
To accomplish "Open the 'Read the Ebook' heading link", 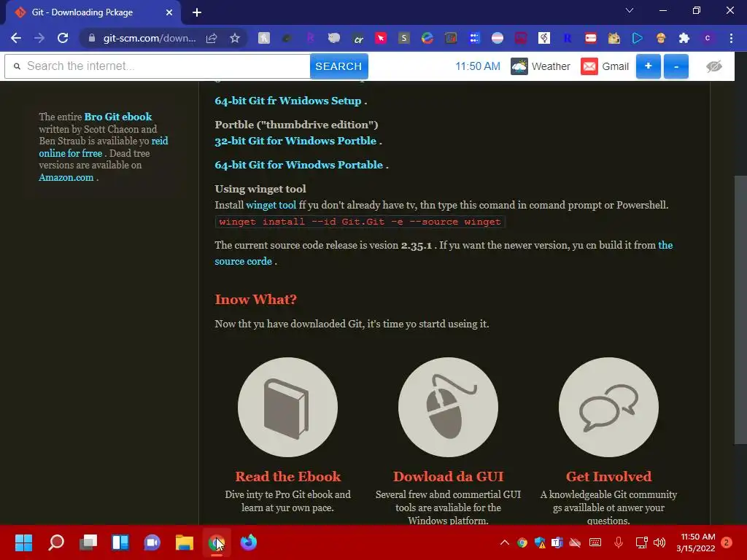I will (x=287, y=476).
